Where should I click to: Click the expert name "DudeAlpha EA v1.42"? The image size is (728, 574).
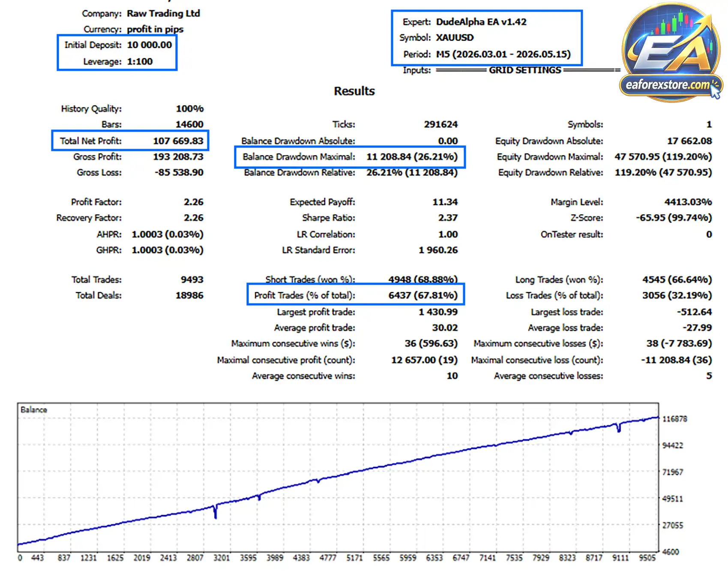point(481,22)
